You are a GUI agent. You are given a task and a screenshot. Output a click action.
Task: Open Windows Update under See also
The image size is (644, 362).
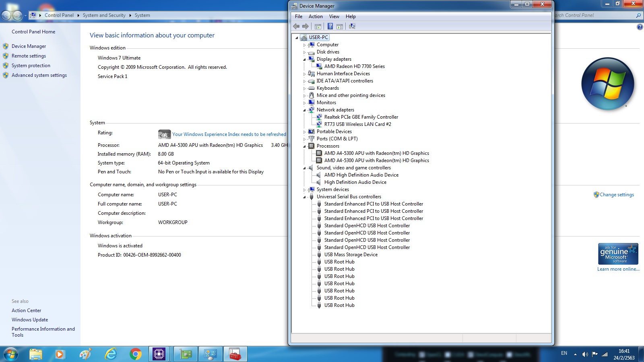pos(30,320)
